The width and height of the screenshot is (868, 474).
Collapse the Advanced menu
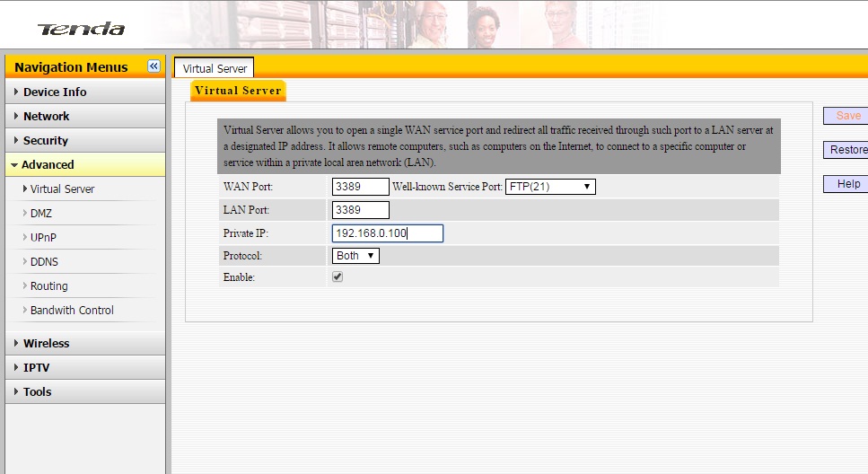[x=85, y=165]
